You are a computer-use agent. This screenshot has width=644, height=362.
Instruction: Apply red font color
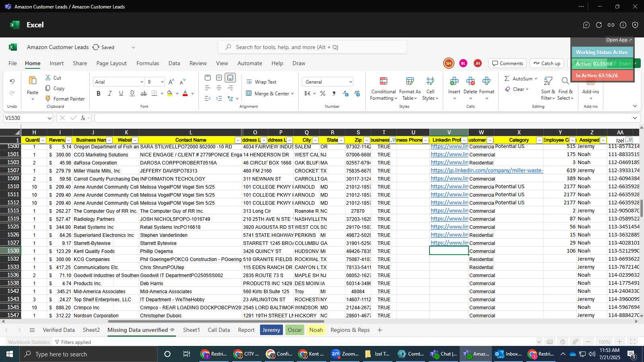185,93
